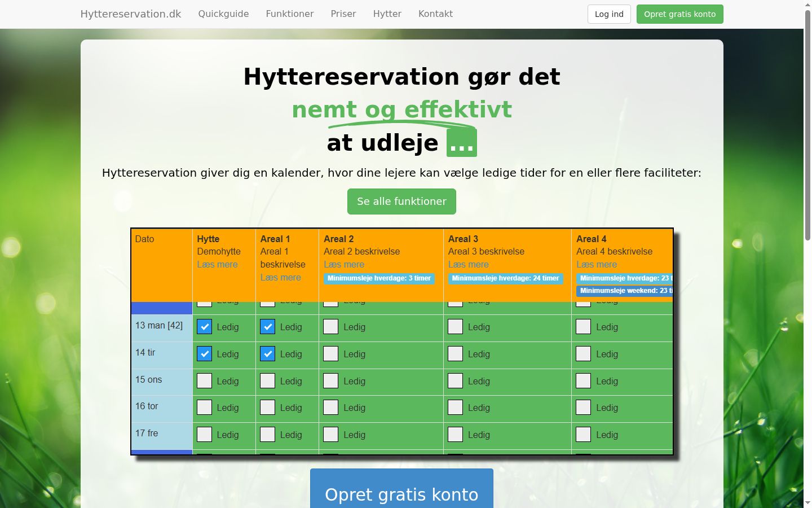The height and width of the screenshot is (508, 812).
Task: Check Areal 2 checkbox for 16 tor
Action: pyautogui.click(x=331, y=408)
